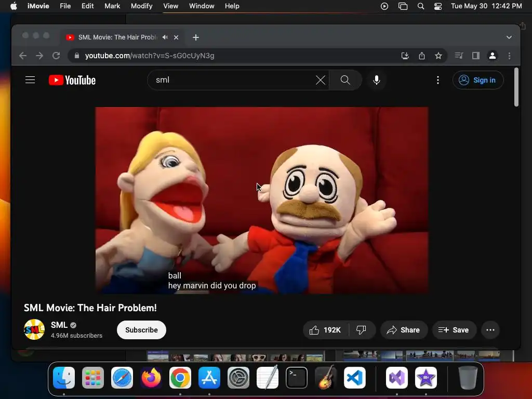The height and width of the screenshot is (399, 532).
Task: Open the File menu
Action: point(65,6)
